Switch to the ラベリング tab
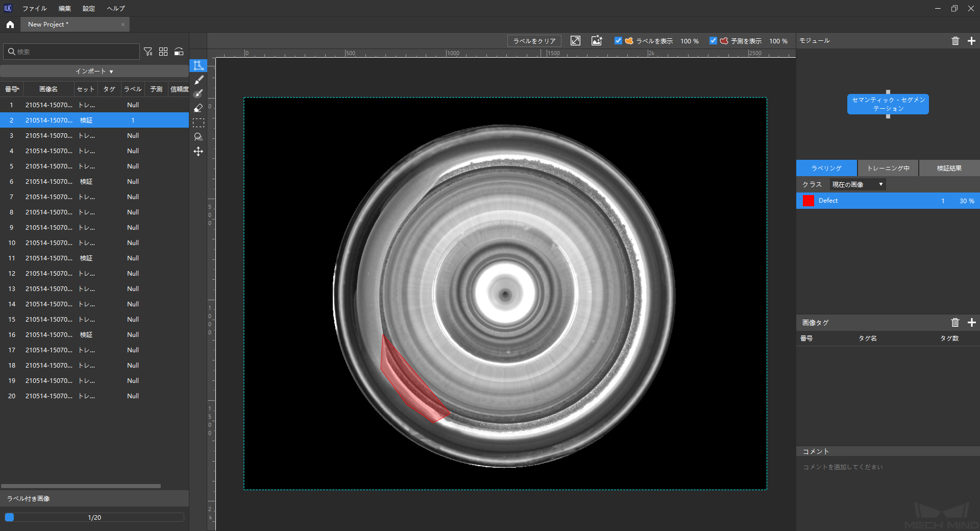Viewport: 980px width, 531px height. 826,168
